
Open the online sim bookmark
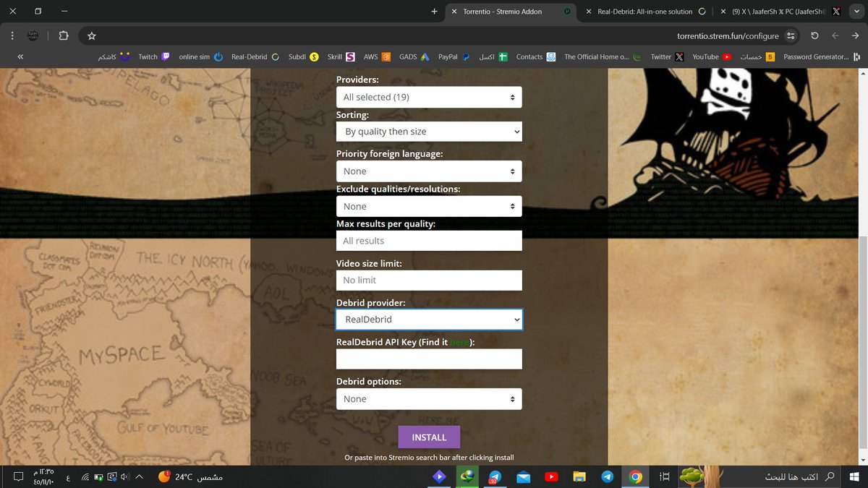coord(200,56)
